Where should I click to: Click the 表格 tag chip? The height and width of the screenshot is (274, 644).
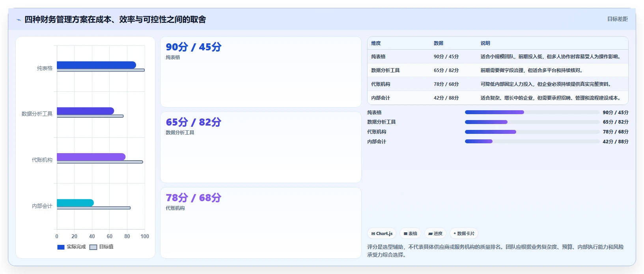point(410,233)
